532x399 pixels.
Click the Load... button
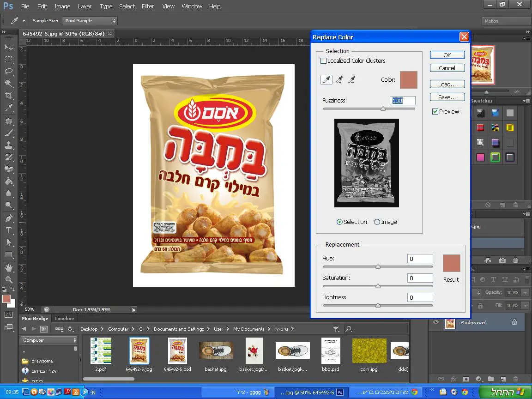[447, 85]
